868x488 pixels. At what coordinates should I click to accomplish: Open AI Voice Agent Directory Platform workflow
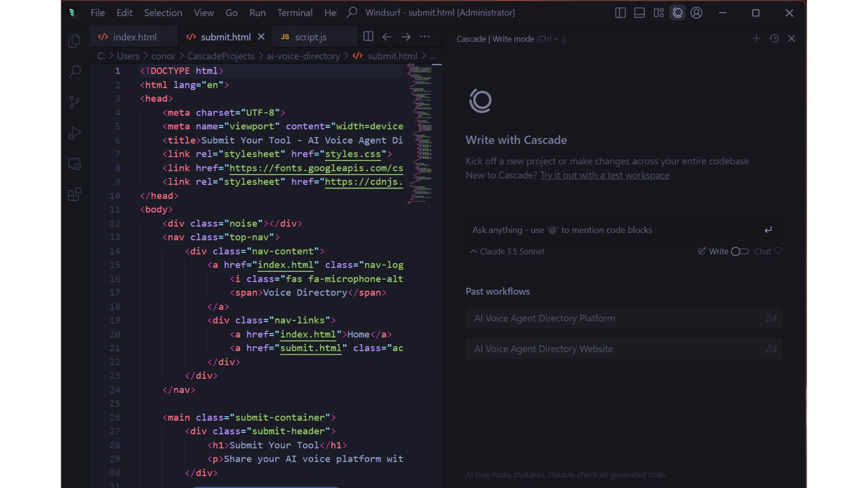point(624,318)
